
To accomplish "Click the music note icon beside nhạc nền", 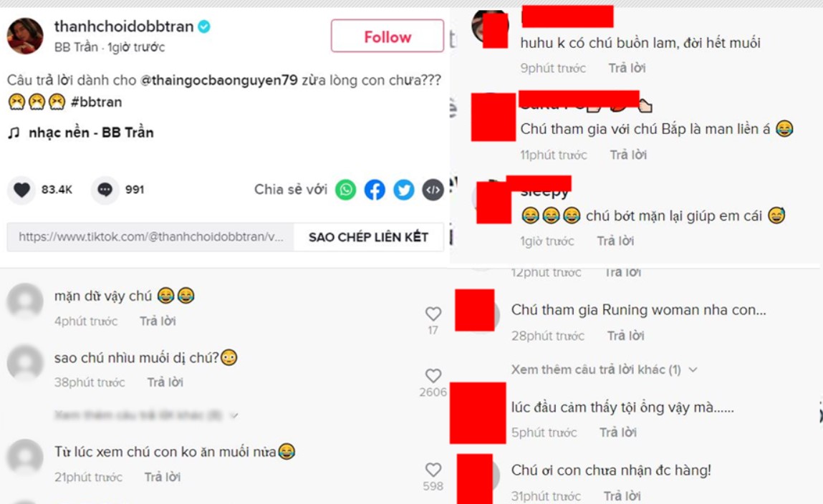I will click(14, 133).
